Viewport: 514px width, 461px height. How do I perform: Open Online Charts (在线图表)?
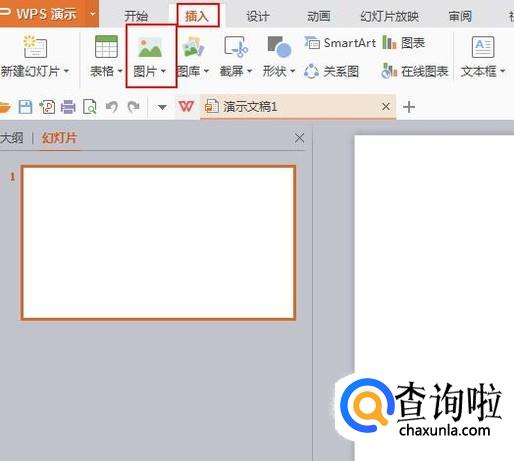415,71
